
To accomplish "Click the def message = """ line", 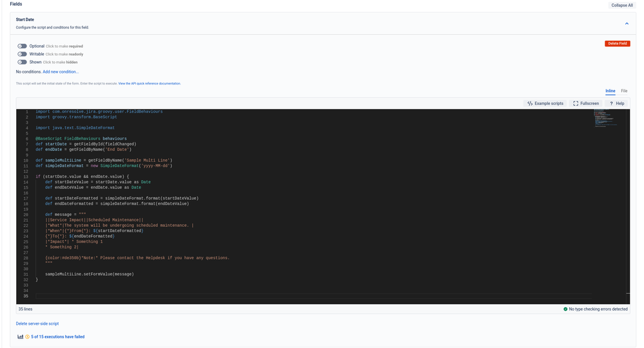I will [66, 215].
